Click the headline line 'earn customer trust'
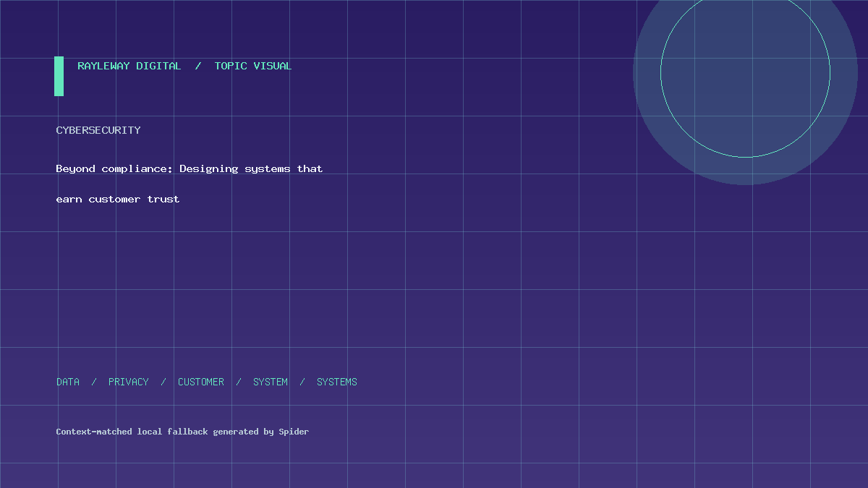Screen dimensions: 868x488 (x=118, y=199)
